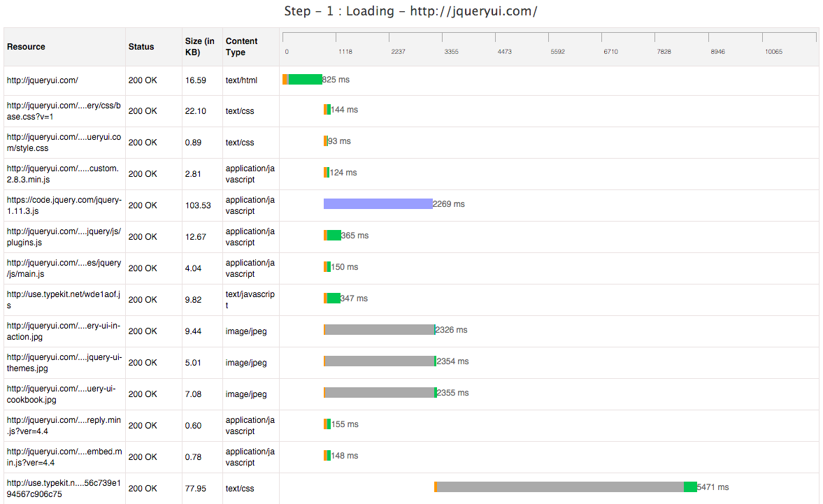
Task: Click the grey 2355 ms timing bar
Action: click(380, 393)
